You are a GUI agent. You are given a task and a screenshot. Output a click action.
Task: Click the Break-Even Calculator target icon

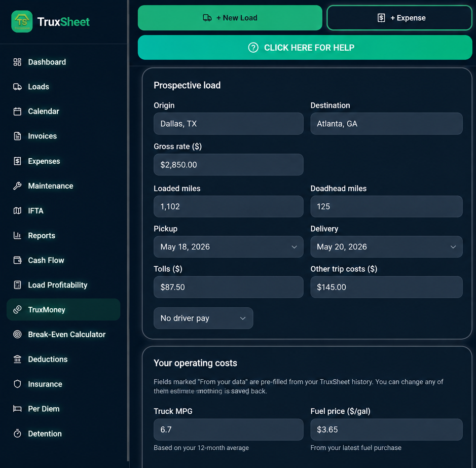[x=17, y=334]
